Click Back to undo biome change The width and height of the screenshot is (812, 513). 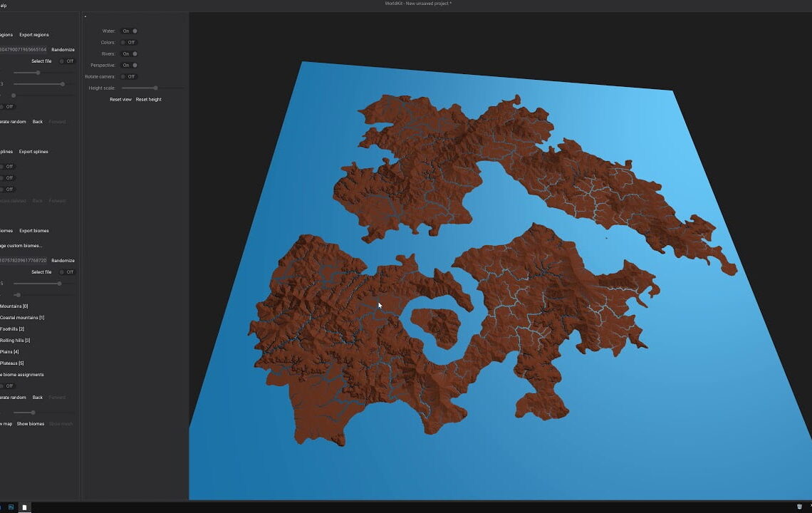pos(37,397)
